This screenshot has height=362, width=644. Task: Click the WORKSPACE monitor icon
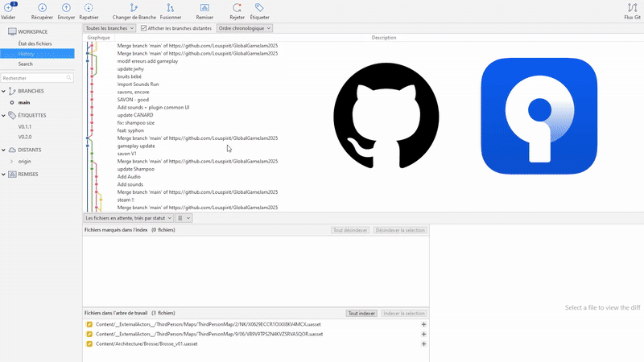pyautogui.click(x=12, y=31)
